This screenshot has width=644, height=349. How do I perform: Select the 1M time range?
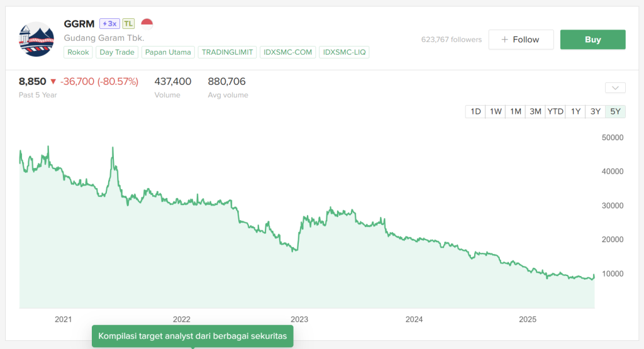pyautogui.click(x=516, y=112)
